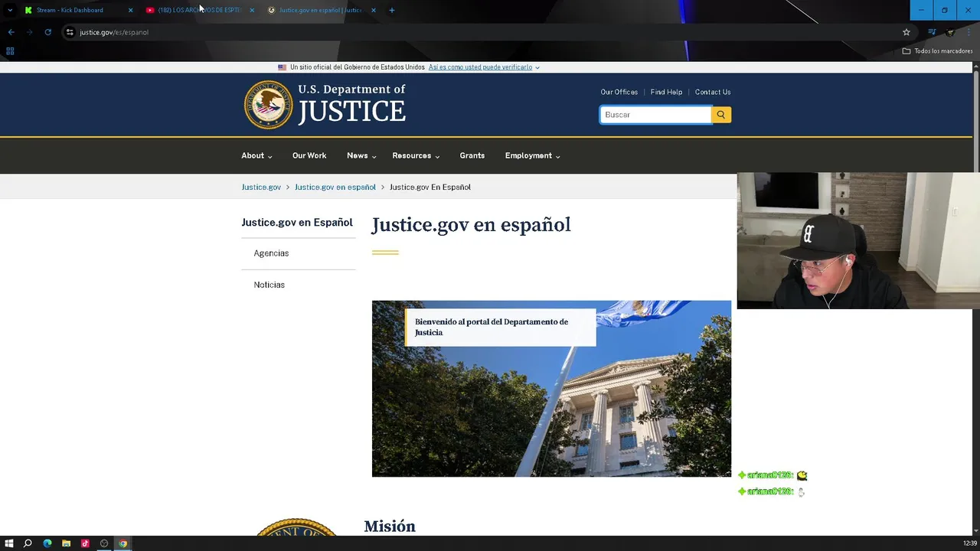This screenshot has height=551, width=980.
Task: Open the Chrome three-dot menu
Action: [x=969, y=32]
